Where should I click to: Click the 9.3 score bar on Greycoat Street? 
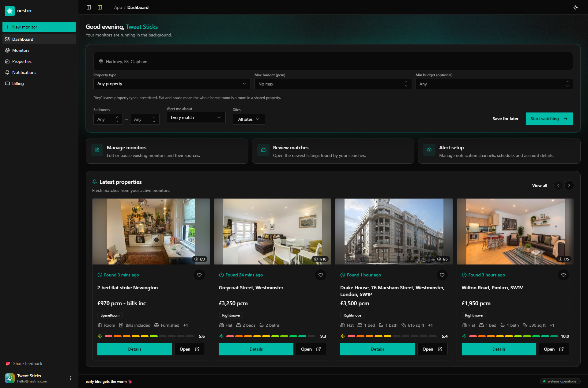(270, 336)
